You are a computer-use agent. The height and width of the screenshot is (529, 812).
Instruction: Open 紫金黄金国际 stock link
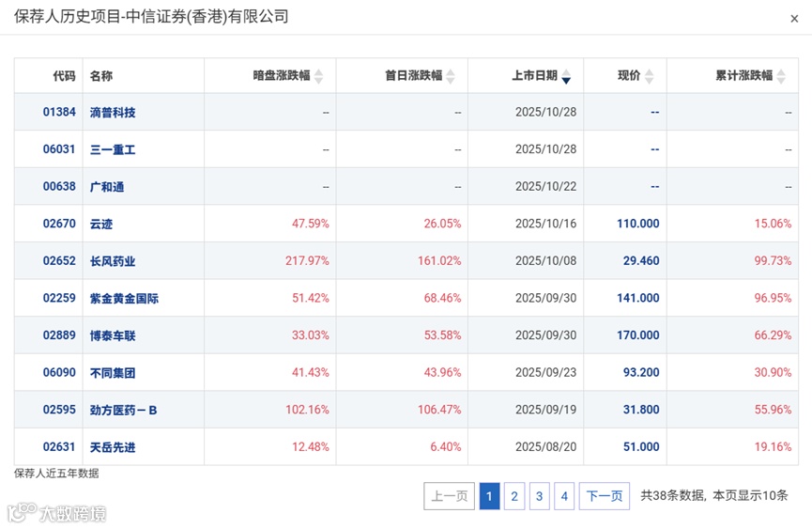click(x=124, y=299)
